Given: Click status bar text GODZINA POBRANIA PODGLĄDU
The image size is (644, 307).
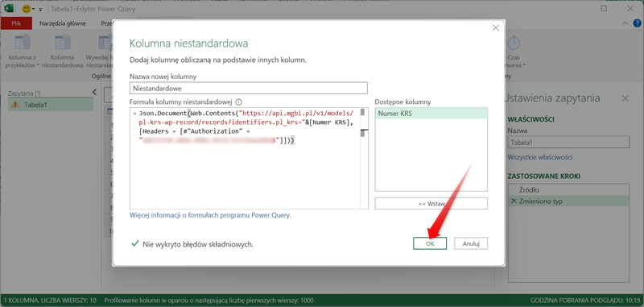Looking at the screenshot, I should (x=585, y=301).
